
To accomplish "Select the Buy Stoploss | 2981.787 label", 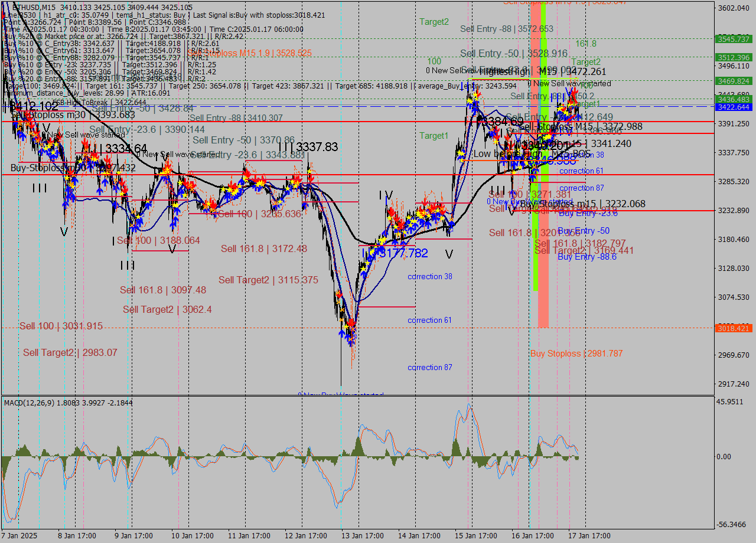I will click(x=576, y=354).
